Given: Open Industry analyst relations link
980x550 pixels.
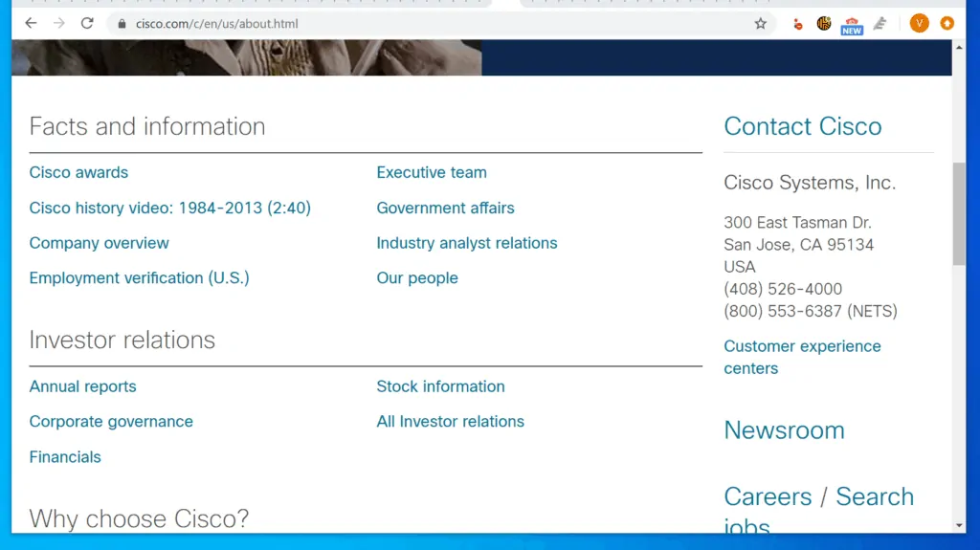Looking at the screenshot, I should click(466, 243).
